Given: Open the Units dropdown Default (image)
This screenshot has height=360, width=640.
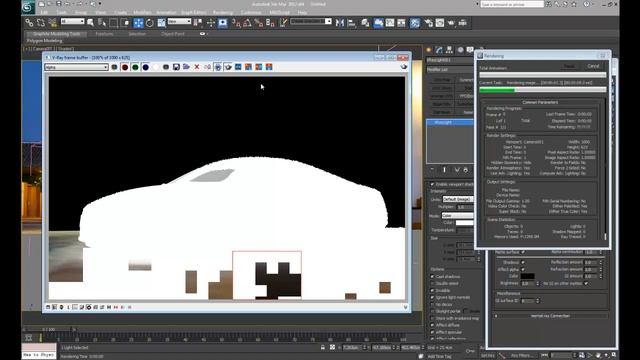Looking at the screenshot, I should pyautogui.click(x=458, y=199).
